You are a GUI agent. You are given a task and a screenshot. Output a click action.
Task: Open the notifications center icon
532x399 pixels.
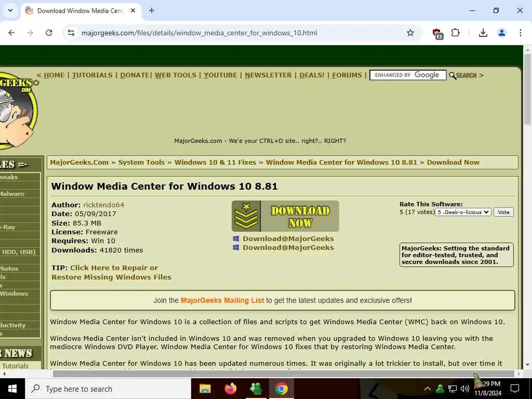pyautogui.click(x=515, y=389)
